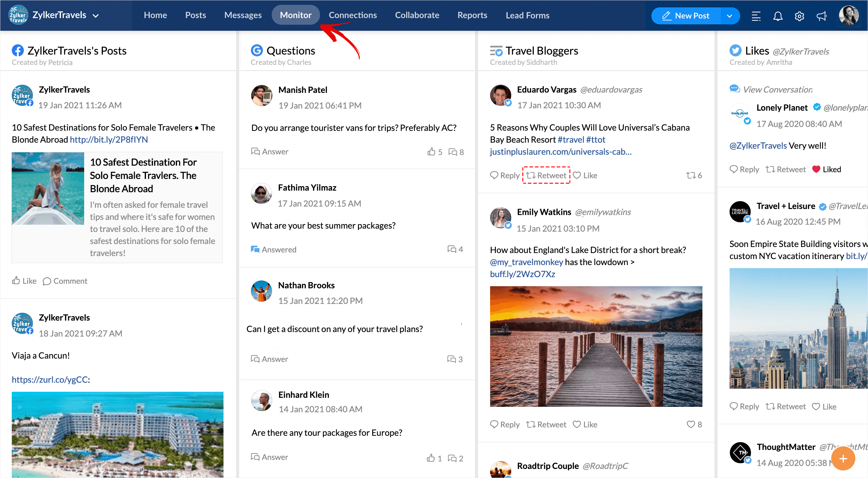Open the Lake District pier photo
This screenshot has width=868, height=478.
(596, 346)
